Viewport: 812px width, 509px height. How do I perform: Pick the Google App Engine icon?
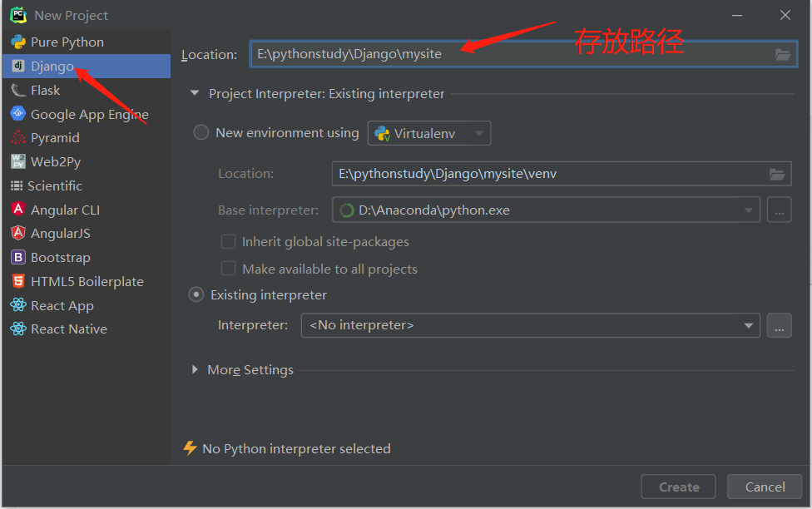click(x=17, y=114)
